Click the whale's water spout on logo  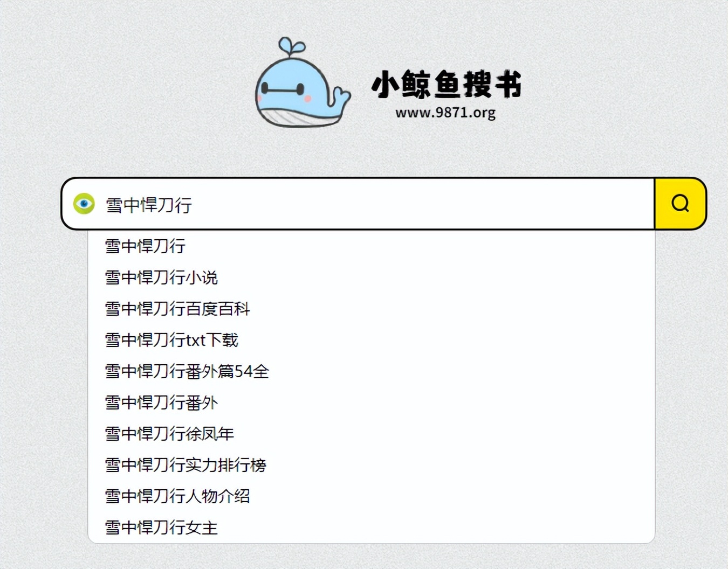[291, 46]
